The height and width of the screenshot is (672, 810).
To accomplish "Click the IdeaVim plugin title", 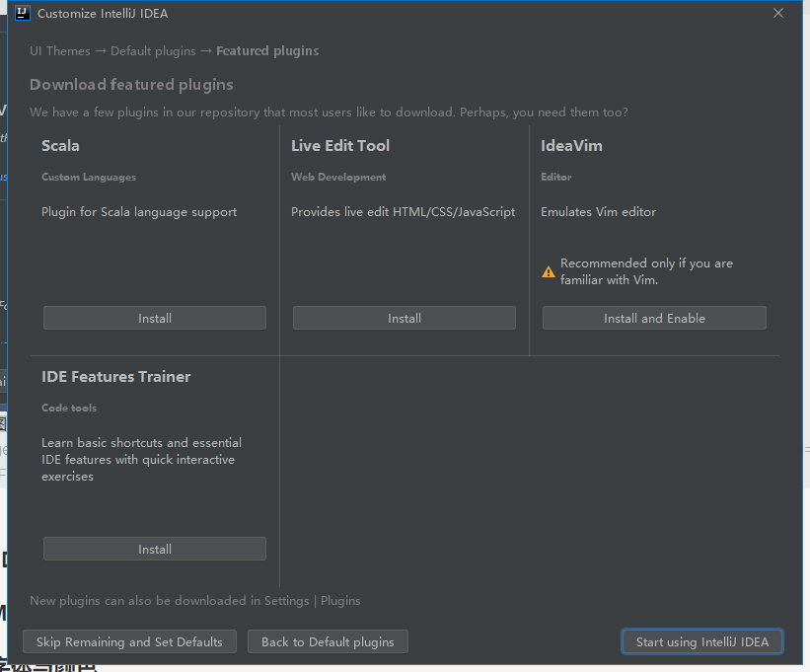I will coord(571,146).
